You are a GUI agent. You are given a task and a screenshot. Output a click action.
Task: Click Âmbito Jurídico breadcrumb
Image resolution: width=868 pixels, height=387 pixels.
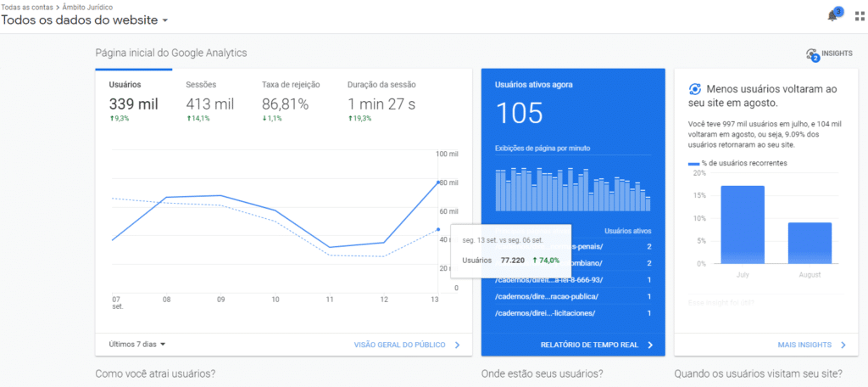coord(87,7)
